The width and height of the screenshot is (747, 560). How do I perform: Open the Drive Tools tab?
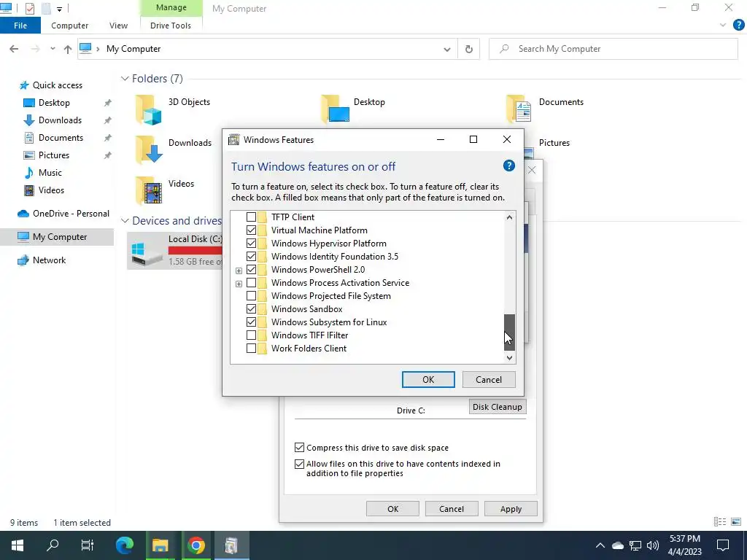coord(171,26)
